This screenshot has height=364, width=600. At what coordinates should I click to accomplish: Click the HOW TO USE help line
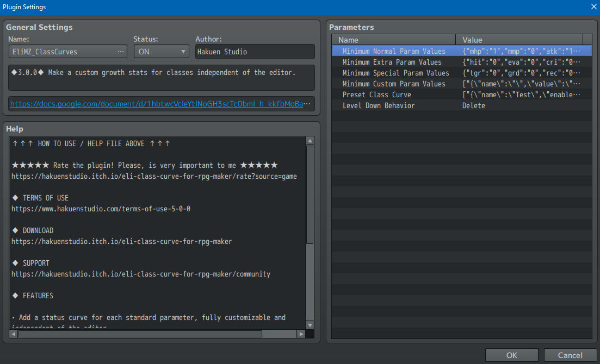coord(91,144)
